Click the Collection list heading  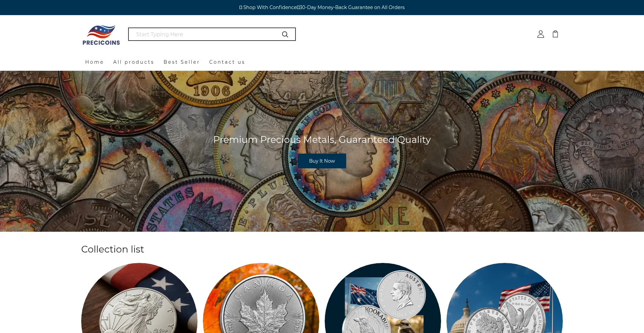click(112, 249)
